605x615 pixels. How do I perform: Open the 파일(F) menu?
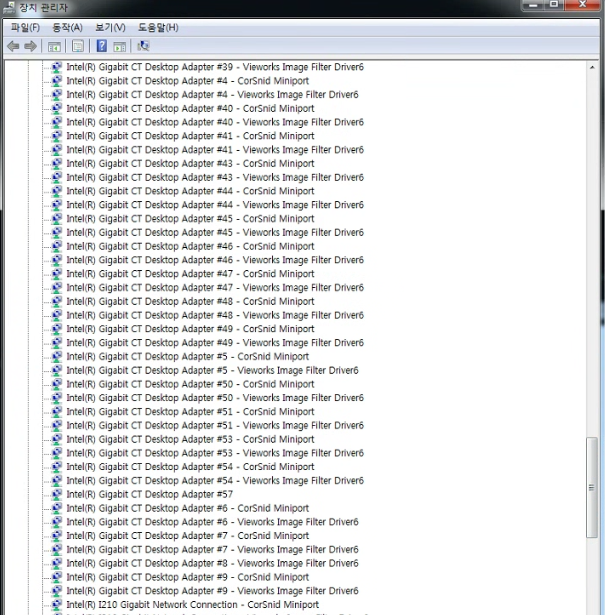click(25, 27)
